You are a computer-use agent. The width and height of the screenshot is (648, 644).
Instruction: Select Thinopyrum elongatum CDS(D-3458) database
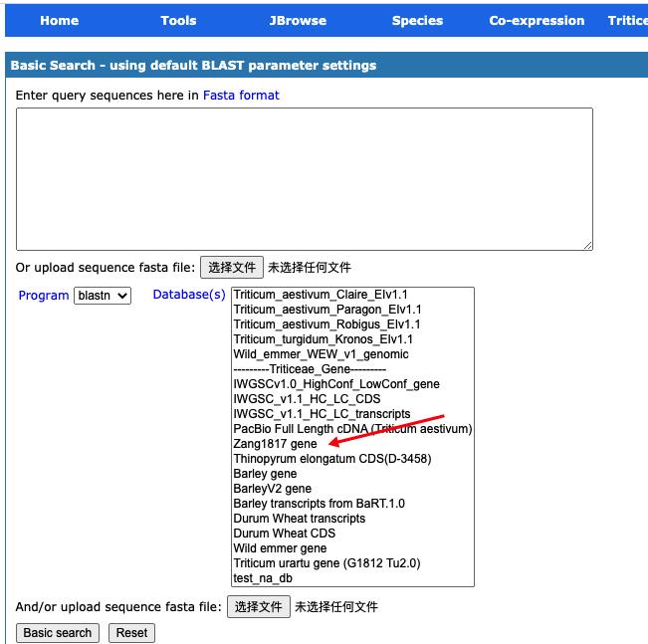[352, 459]
